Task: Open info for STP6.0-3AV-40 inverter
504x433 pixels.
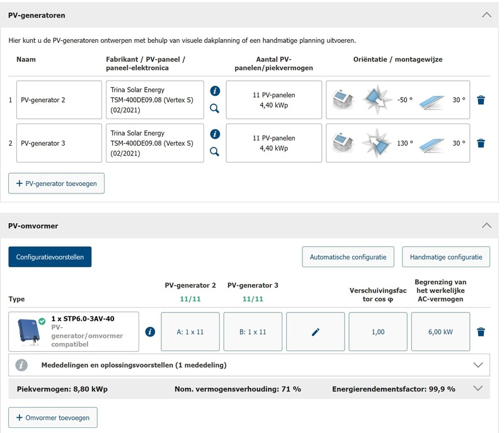Action: pos(150,332)
